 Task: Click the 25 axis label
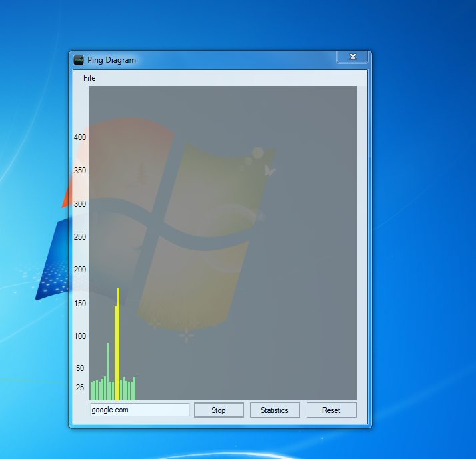(x=80, y=388)
